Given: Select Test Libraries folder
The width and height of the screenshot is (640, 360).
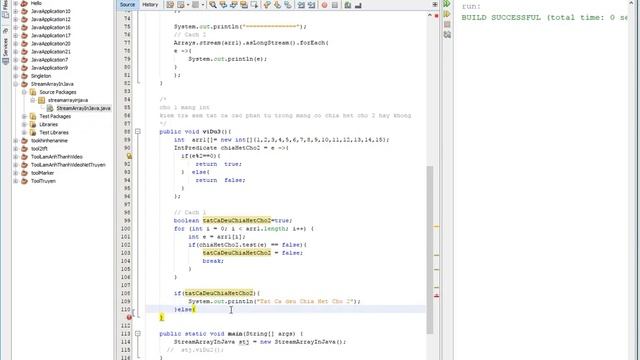Looking at the screenshot, I should [x=54, y=133].
